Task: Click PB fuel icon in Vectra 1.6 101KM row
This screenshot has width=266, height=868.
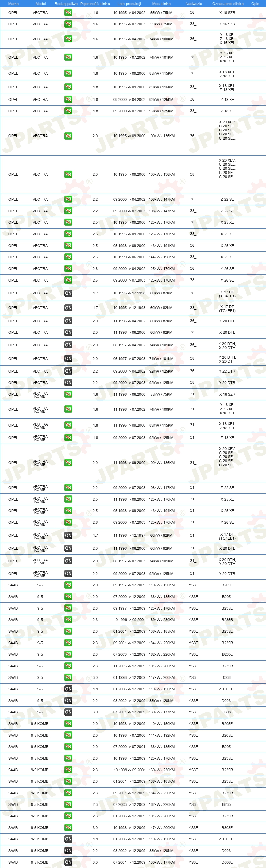Action: tap(68, 57)
